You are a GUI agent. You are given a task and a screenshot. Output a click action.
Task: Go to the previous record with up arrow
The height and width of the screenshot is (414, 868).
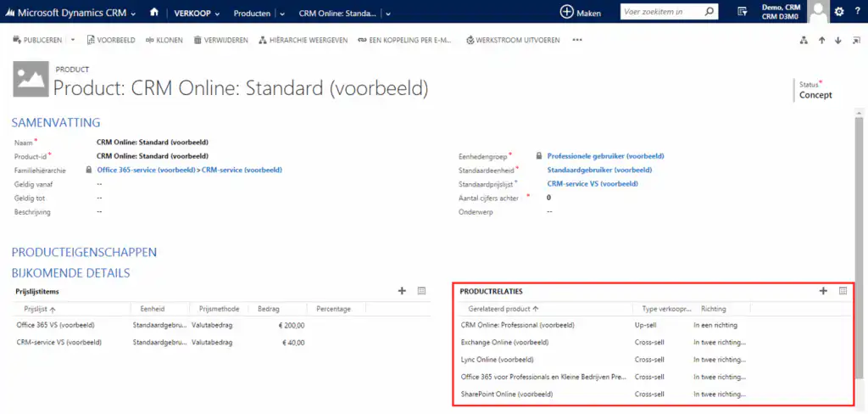(821, 40)
